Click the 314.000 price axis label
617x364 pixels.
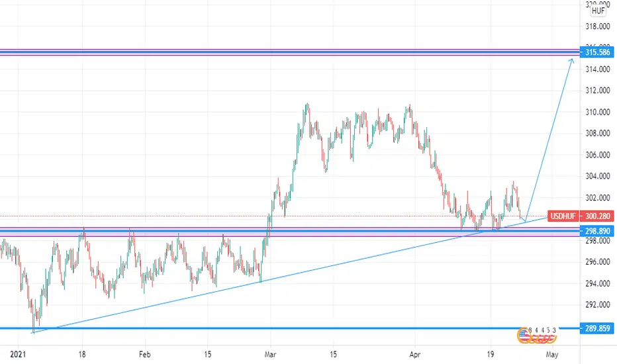click(x=597, y=69)
